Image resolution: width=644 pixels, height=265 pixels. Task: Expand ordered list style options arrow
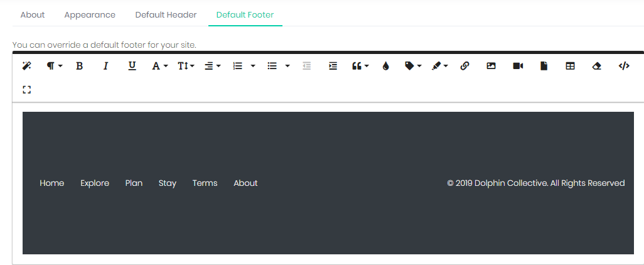tap(253, 66)
